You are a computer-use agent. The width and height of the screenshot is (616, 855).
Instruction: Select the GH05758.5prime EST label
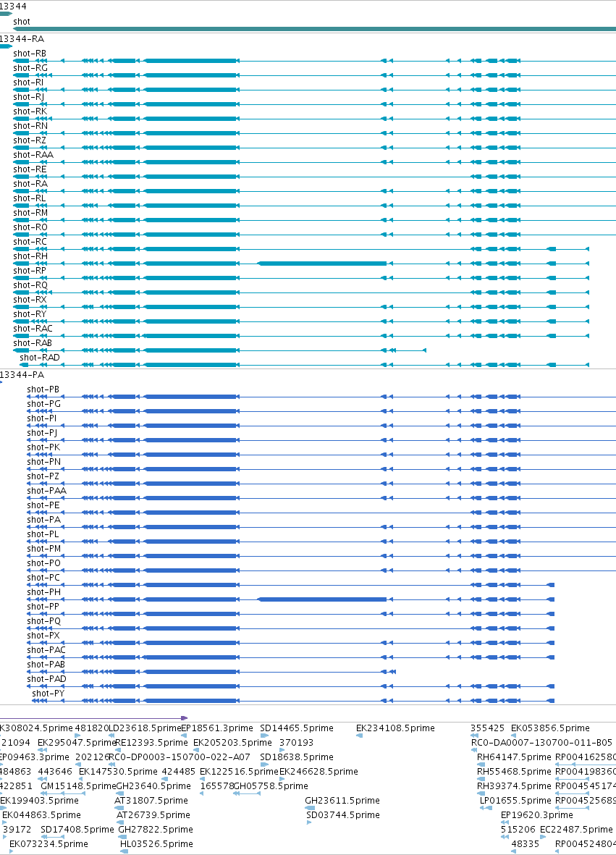[x=271, y=785]
